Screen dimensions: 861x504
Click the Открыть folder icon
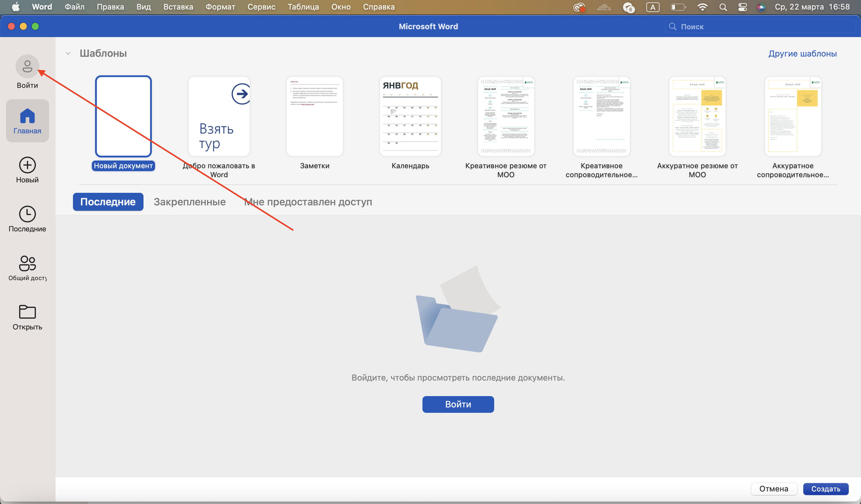27,312
